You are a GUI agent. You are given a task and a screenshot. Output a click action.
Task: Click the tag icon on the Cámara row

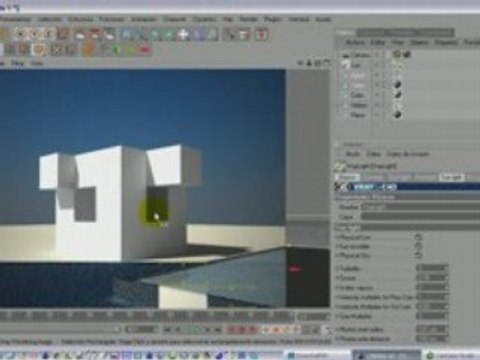click(397, 54)
